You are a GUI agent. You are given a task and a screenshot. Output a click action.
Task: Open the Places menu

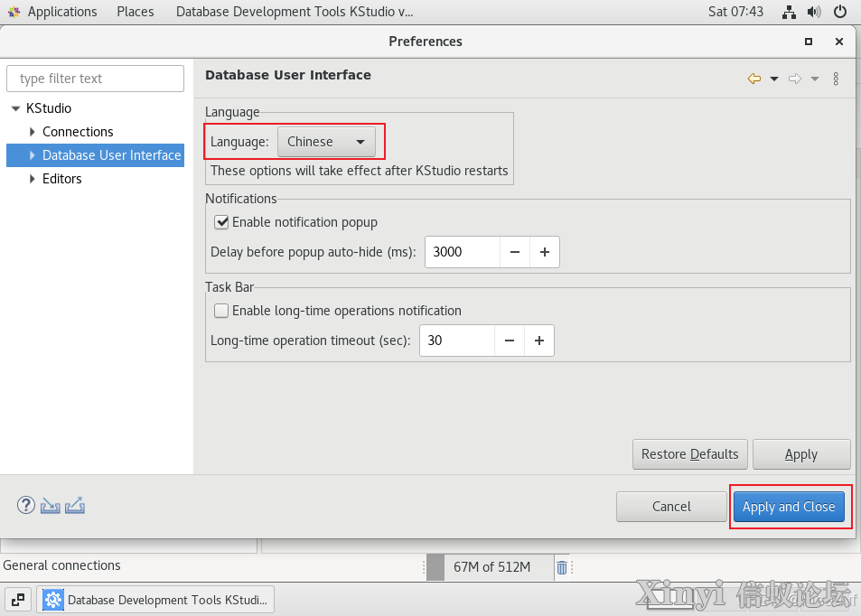point(136,12)
